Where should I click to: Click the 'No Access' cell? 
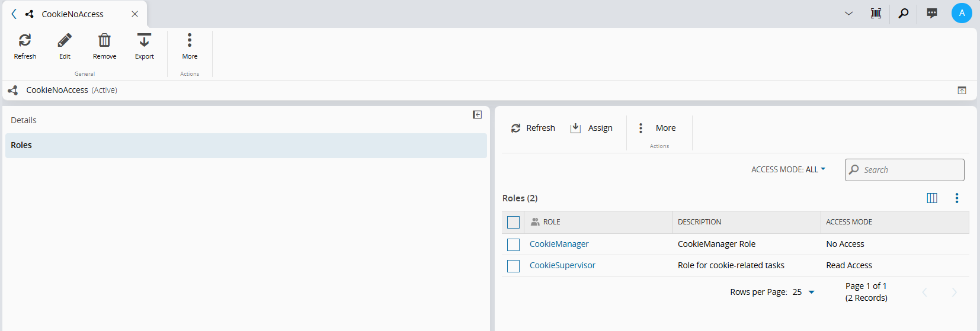click(845, 244)
